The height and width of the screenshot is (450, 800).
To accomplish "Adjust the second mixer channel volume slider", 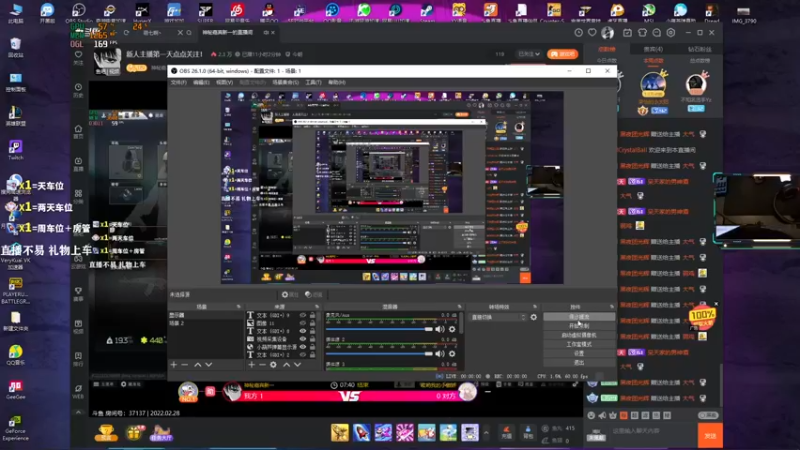I will click(x=379, y=354).
